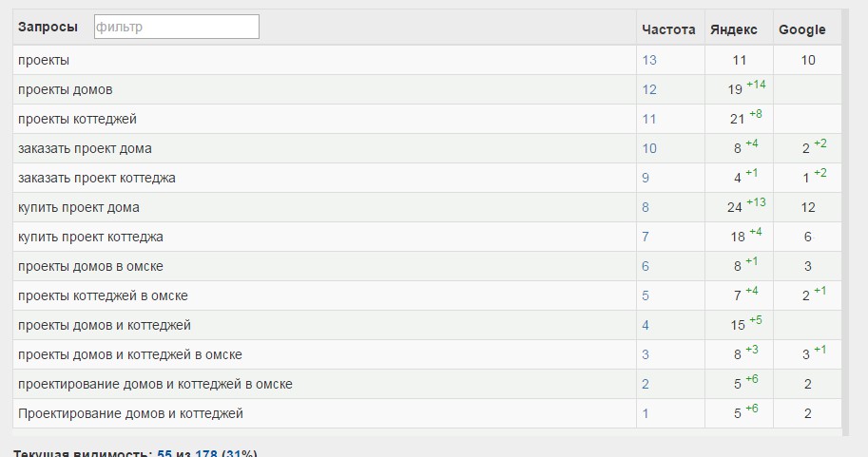
Task: Open frequency link 11 for проекты коттеджей
Action: [649, 119]
